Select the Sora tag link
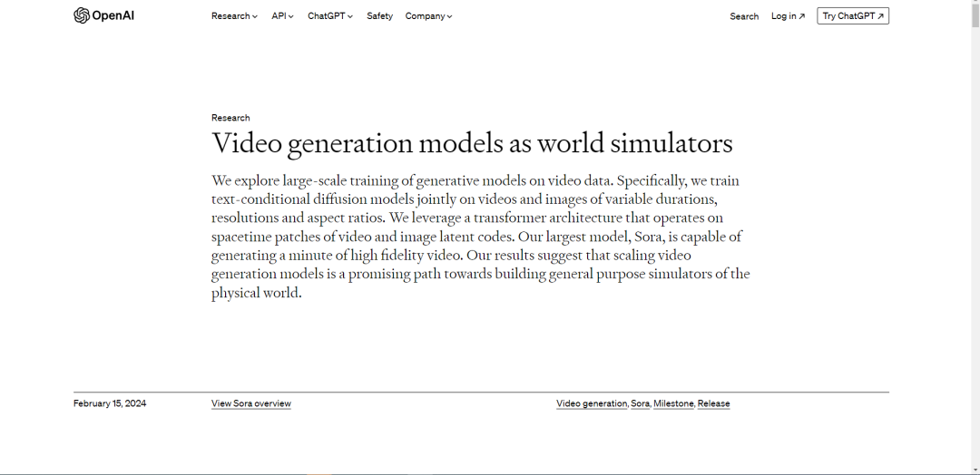The image size is (980, 475). pyautogui.click(x=641, y=403)
